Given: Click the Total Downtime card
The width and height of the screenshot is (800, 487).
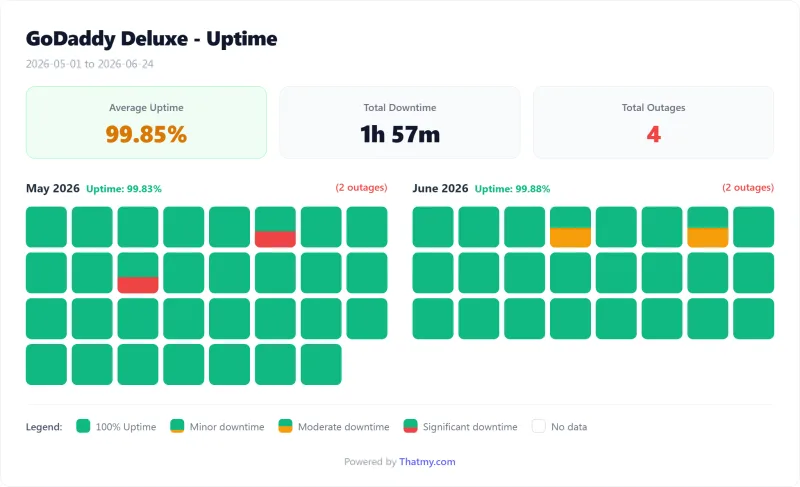Looking at the screenshot, I should coord(400,122).
